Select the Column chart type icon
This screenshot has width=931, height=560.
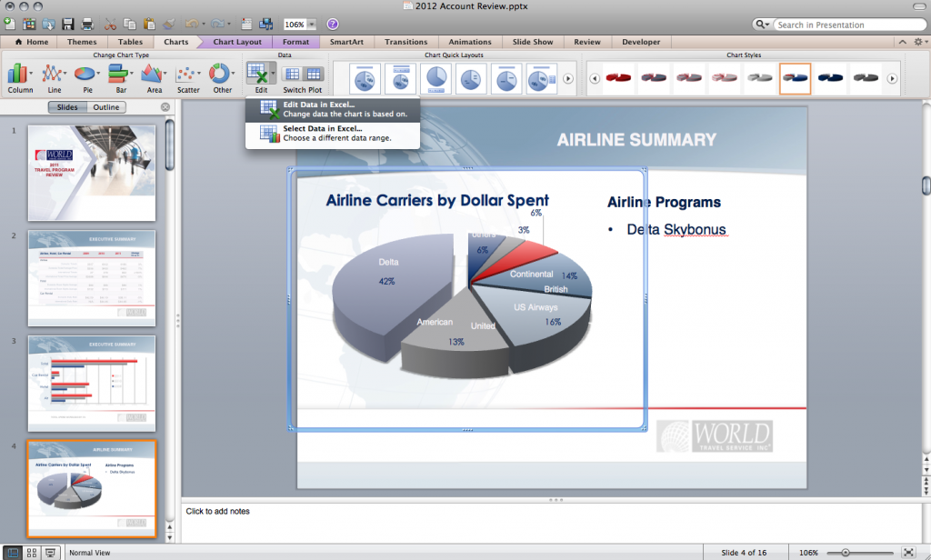pyautogui.click(x=18, y=74)
